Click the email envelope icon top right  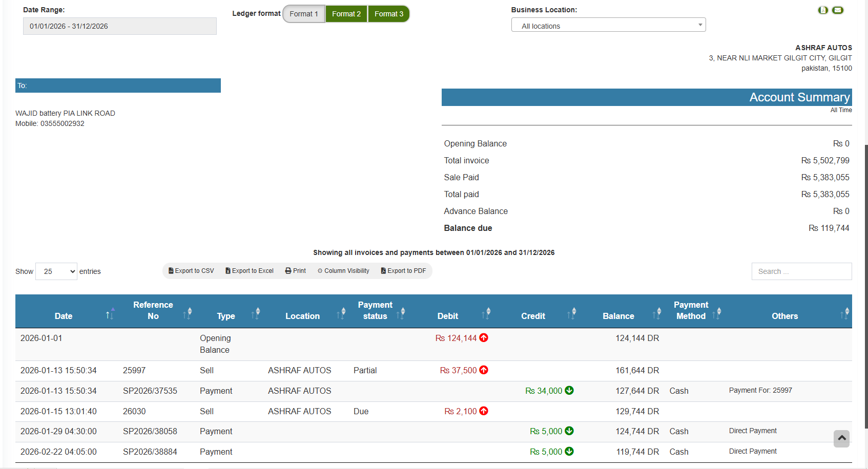[x=838, y=10]
